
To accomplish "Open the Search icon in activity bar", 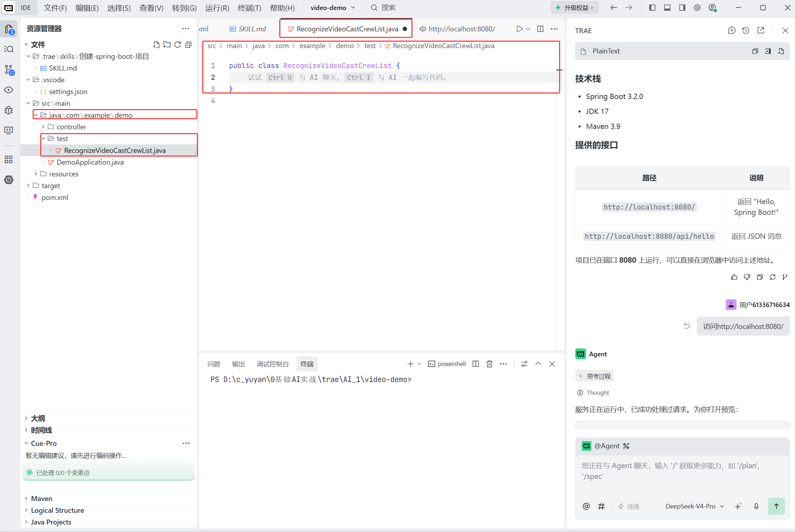I will (x=9, y=49).
